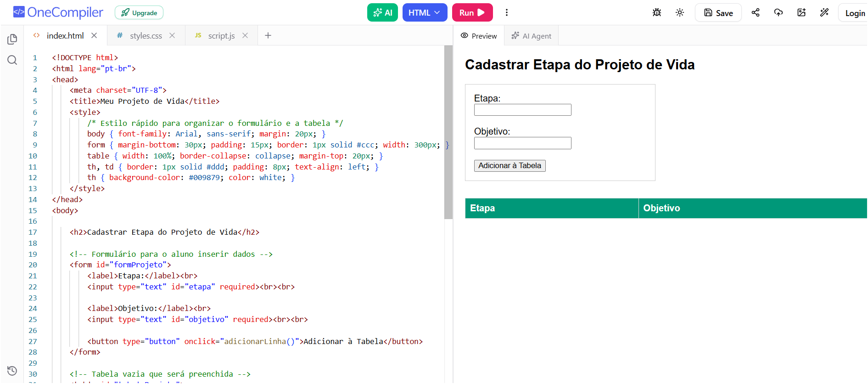The height and width of the screenshot is (384, 868).
Task: Click the image edit icon
Action: pos(801,12)
